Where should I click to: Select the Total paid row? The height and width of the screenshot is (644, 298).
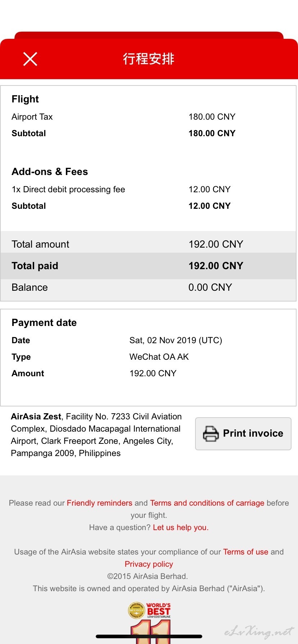pos(148,266)
